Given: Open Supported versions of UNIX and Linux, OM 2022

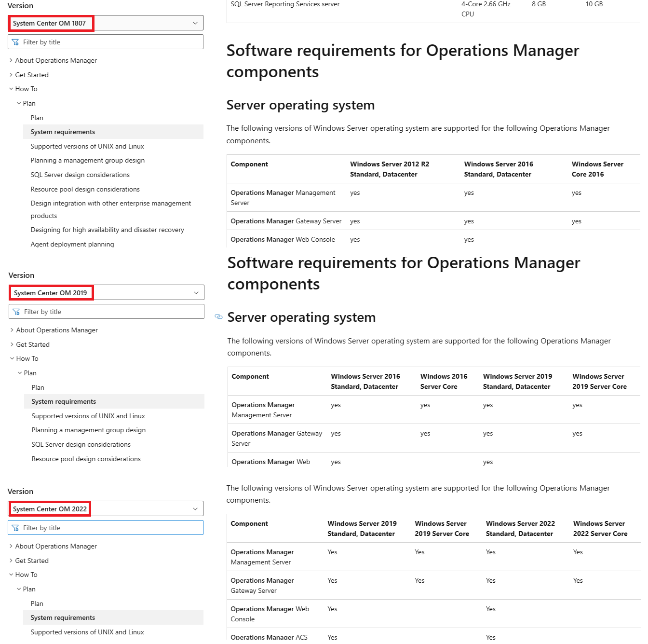Looking at the screenshot, I should (87, 632).
